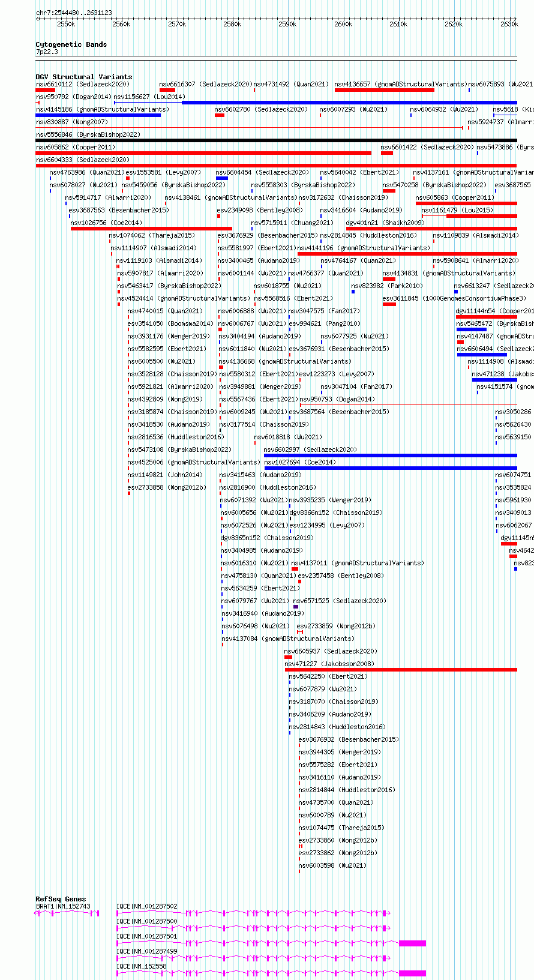Click the nsv3172632 (Chaisson2019) label
The image size is (534, 980).
343,197
